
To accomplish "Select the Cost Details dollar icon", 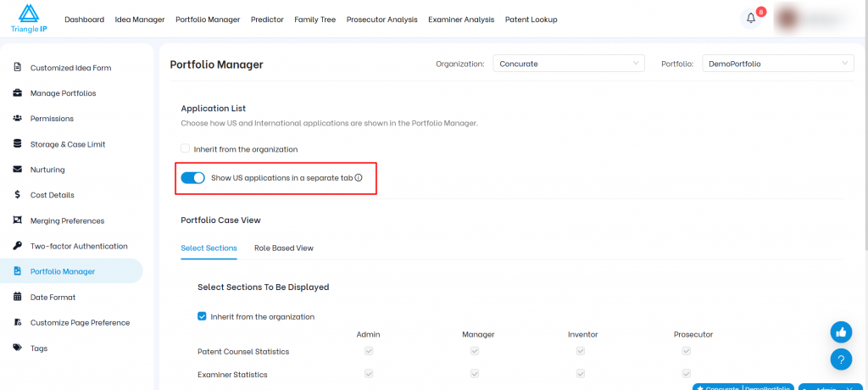I will click(18, 195).
